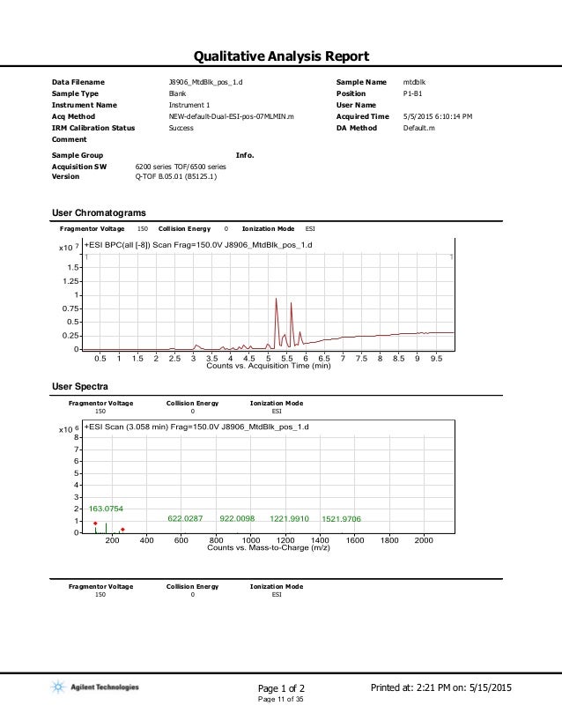Click the "User Spectra" section heading
Image resolution: width=562 pixels, height=728 pixels.
point(80,386)
